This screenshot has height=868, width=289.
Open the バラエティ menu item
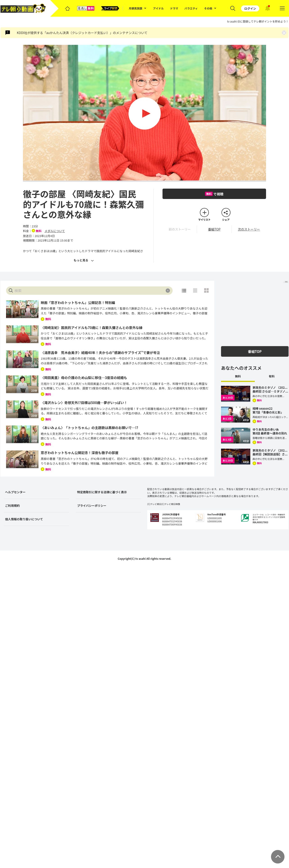[x=191, y=8]
